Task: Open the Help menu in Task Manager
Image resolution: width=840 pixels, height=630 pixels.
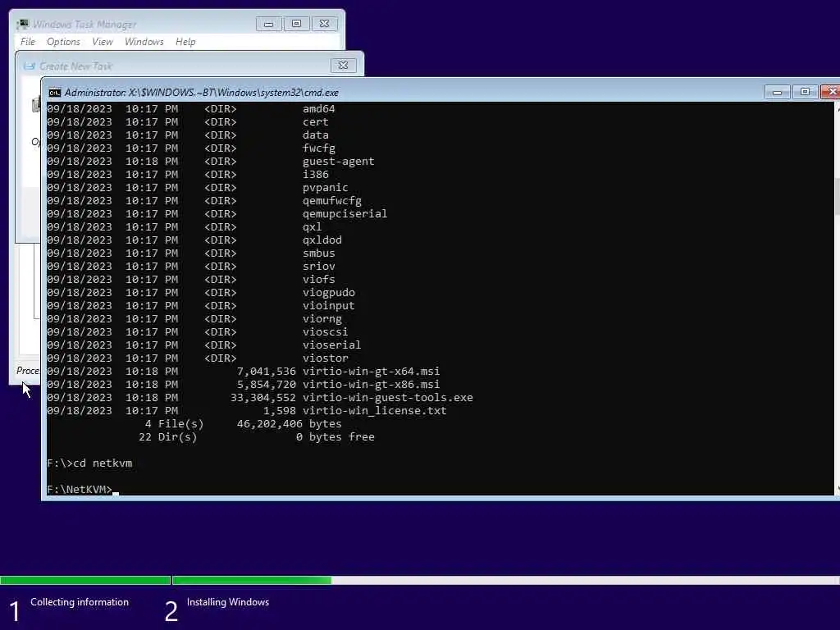Action: click(x=185, y=42)
